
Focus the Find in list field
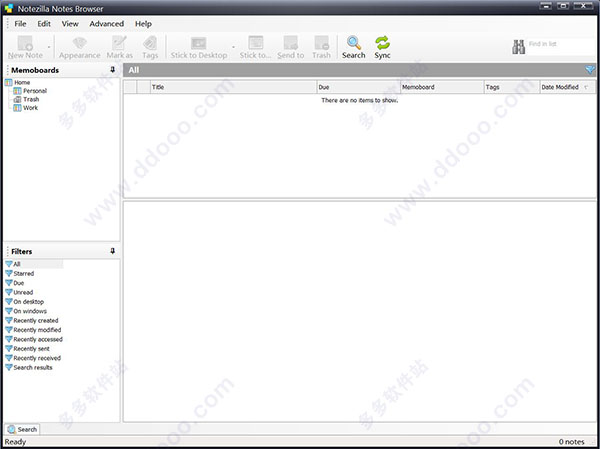click(561, 47)
